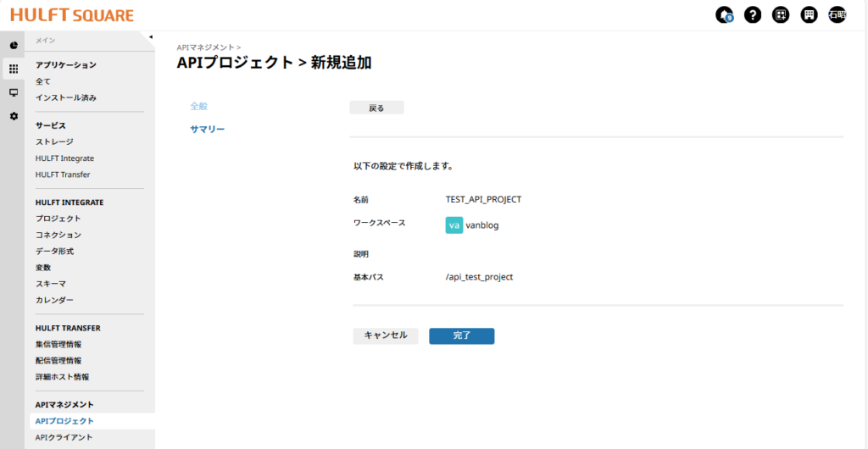Open HULFT Integrate service
The width and height of the screenshot is (868, 449).
tap(64, 158)
